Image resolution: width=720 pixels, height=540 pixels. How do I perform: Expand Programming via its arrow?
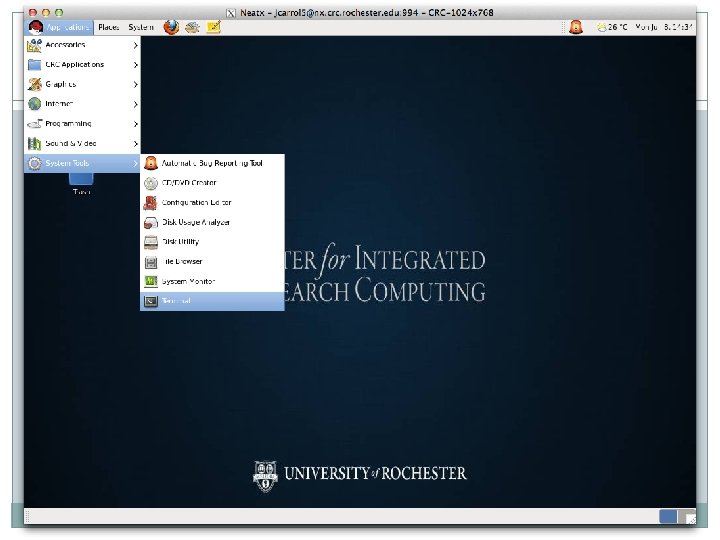[135, 124]
